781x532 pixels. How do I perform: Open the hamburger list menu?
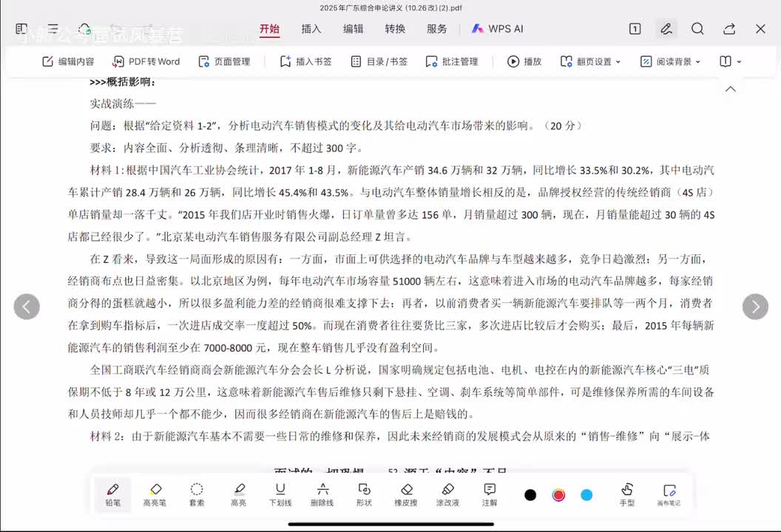53,29
